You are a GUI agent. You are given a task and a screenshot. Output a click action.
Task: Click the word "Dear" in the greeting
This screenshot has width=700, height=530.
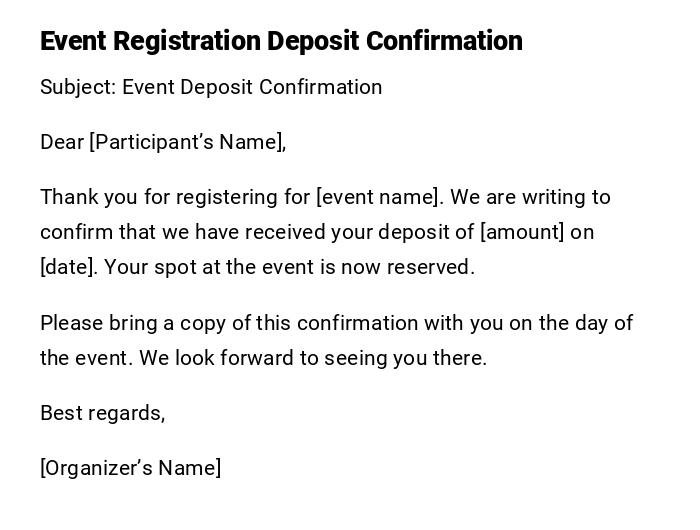tap(62, 142)
